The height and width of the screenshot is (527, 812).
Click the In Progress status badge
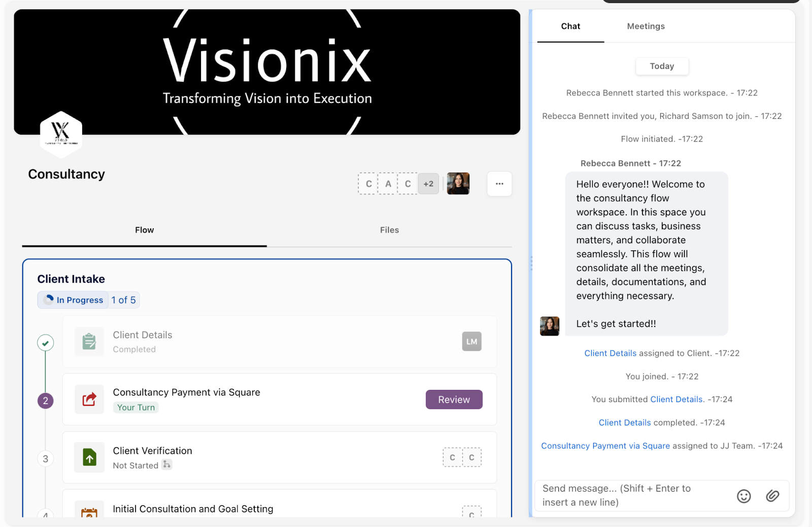[x=73, y=300]
